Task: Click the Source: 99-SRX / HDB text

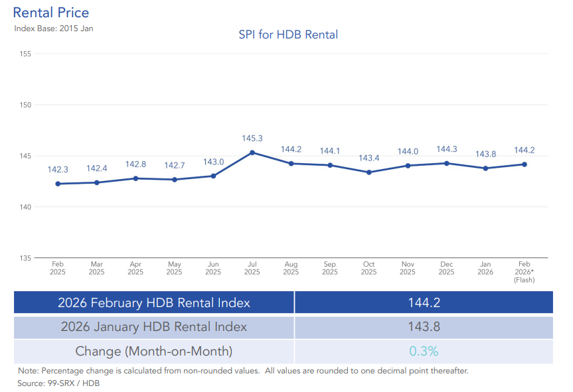Action: pos(58,383)
